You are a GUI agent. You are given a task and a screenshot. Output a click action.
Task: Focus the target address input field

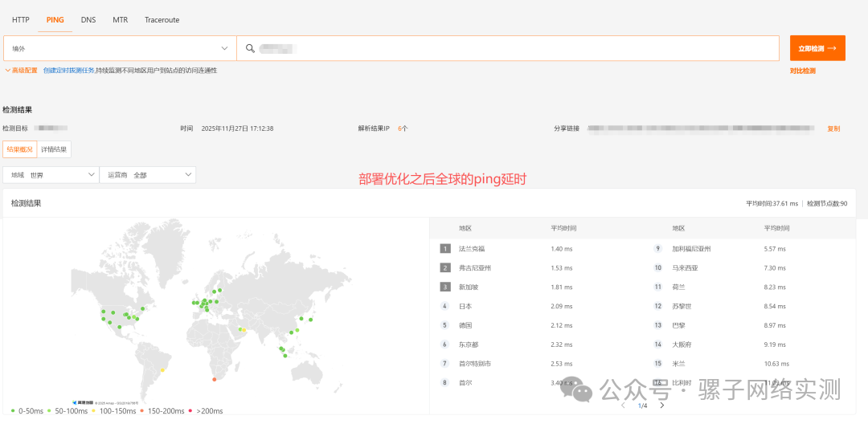[508, 48]
